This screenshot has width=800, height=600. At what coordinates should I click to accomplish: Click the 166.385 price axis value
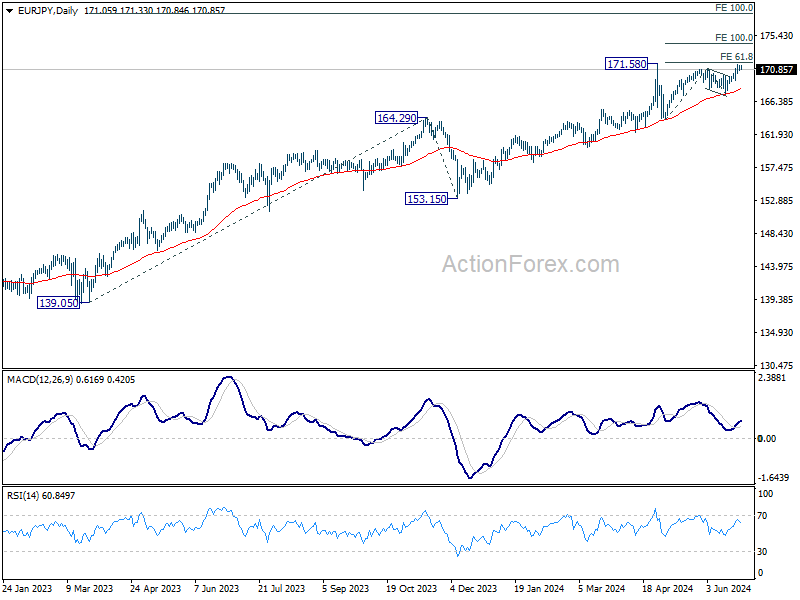[x=777, y=102]
